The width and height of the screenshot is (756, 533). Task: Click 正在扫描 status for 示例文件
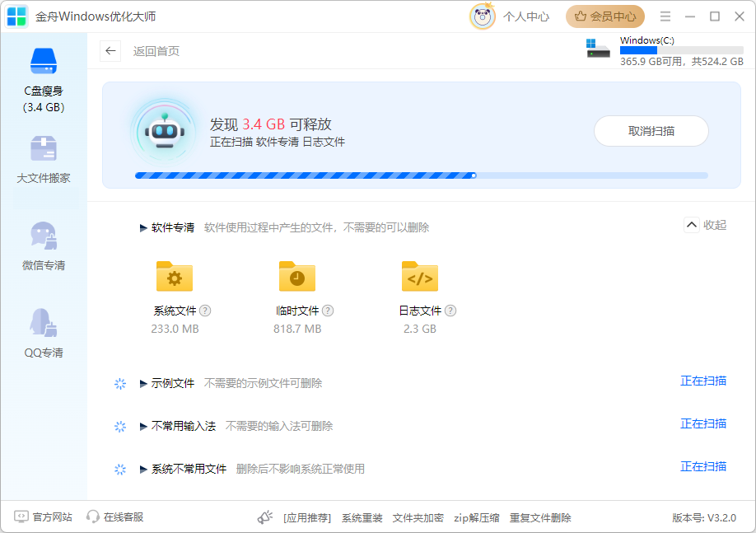pyautogui.click(x=703, y=381)
